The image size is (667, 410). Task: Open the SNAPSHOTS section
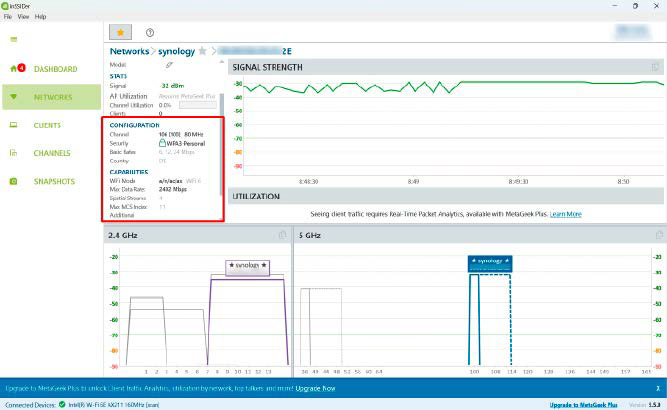(54, 182)
